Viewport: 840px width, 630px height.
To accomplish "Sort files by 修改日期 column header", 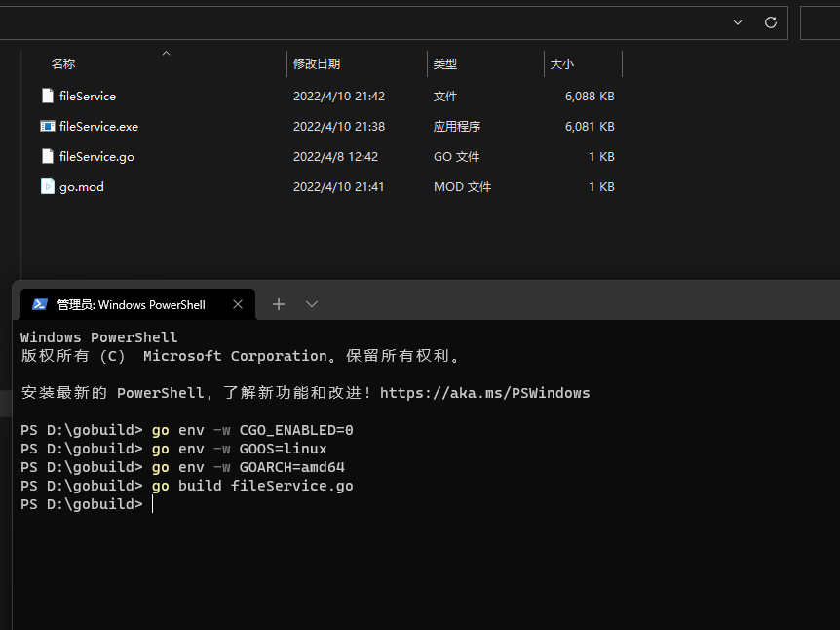I will tap(317, 64).
